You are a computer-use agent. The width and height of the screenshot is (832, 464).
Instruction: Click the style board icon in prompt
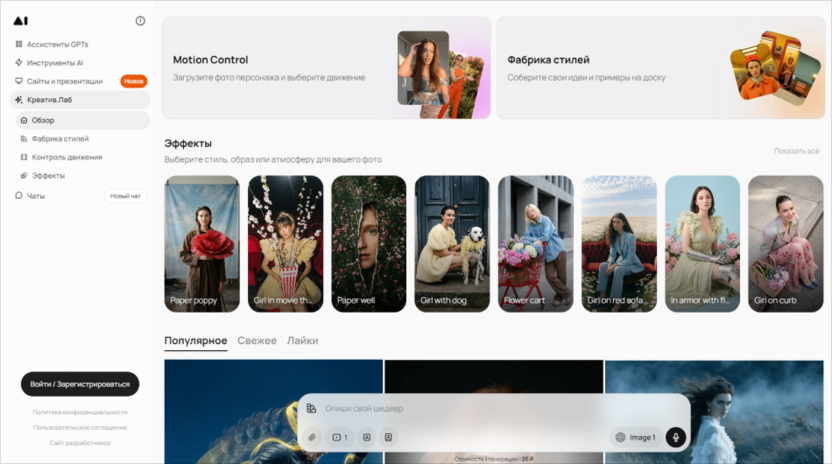pos(311,408)
